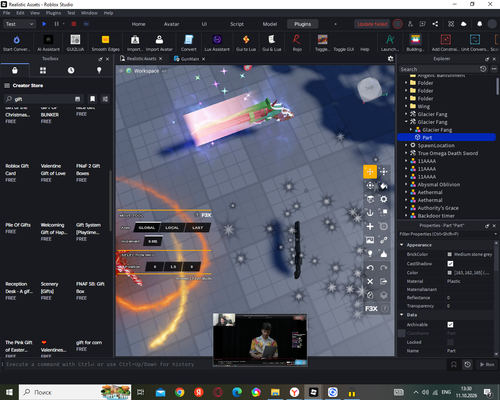Open the AI Assistant plugin

click(x=48, y=40)
